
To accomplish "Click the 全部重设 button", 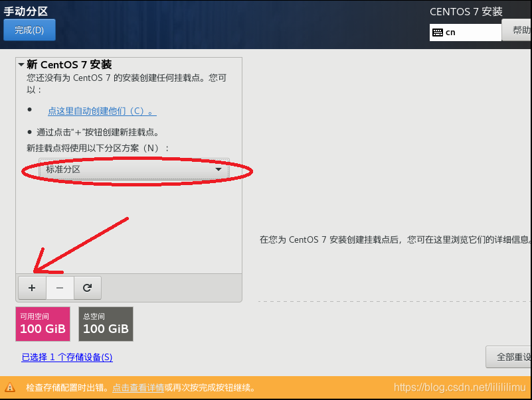I will (x=509, y=357).
